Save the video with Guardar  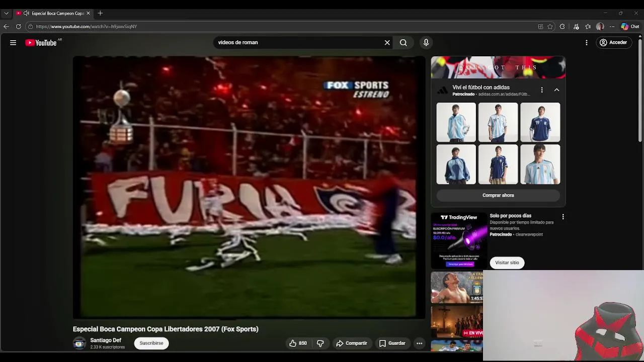pos(392,343)
